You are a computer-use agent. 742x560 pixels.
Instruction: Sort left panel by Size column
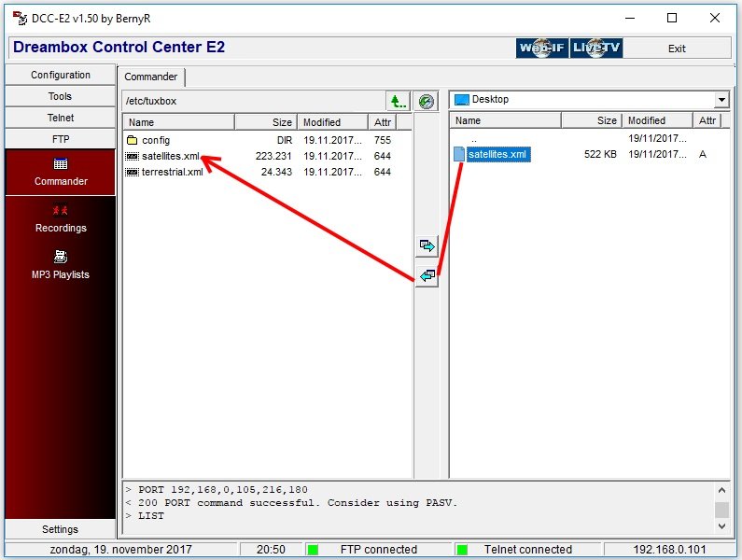[266, 122]
